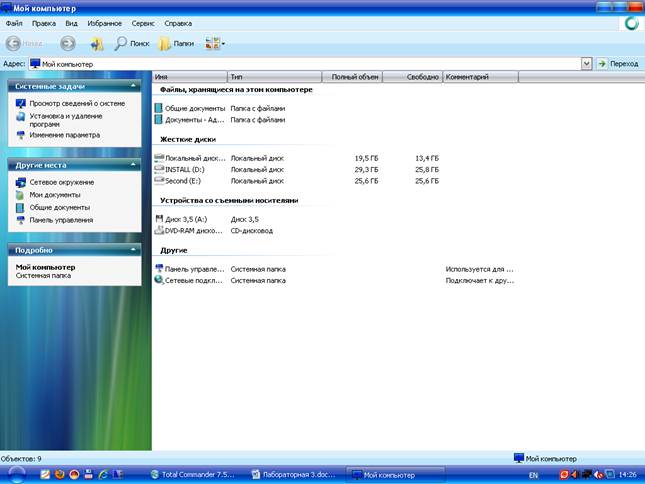This screenshot has height=484, width=645.
Task: Collapse the Системные задачи panel
Action: point(133,86)
